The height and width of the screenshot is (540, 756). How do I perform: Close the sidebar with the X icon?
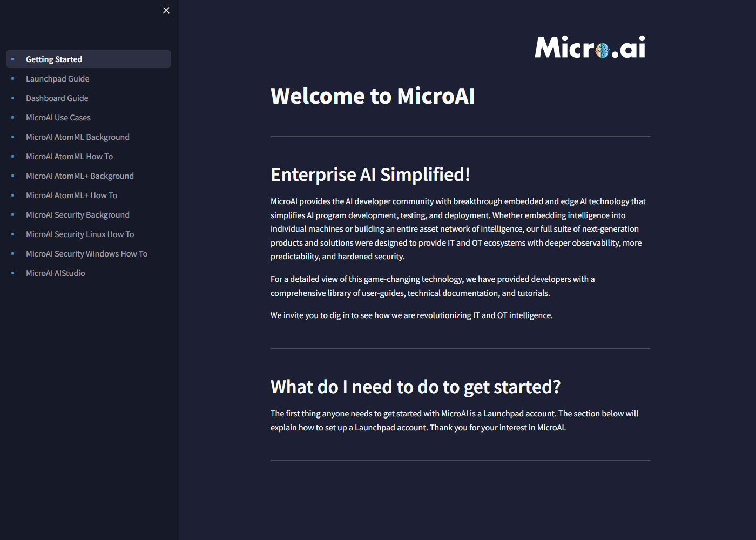tap(166, 10)
